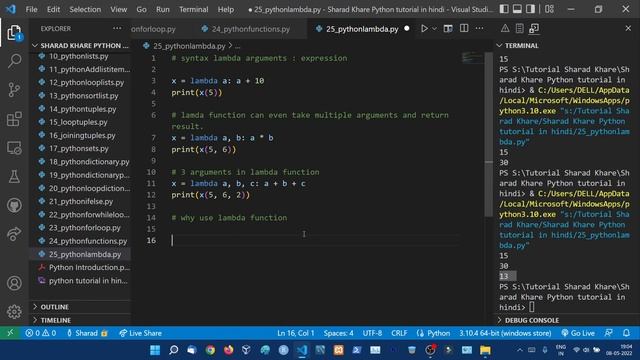The height and width of the screenshot is (360, 640).
Task: Open 21_pythonifelse.py file
Action: (81, 201)
